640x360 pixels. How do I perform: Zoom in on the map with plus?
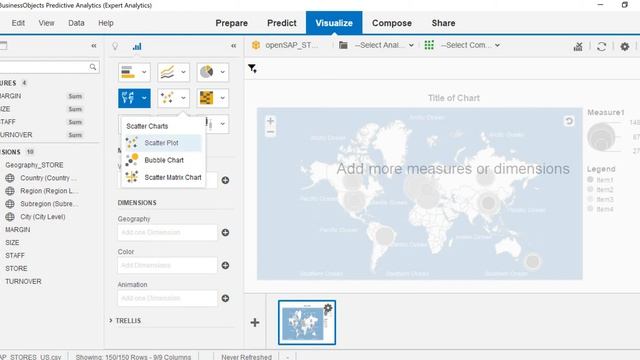270,121
